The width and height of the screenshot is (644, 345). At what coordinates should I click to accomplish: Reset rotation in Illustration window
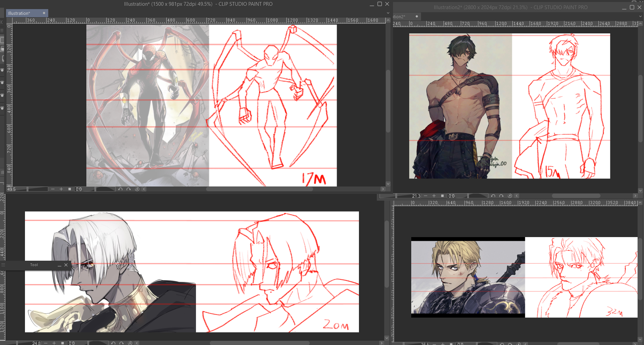click(x=137, y=189)
